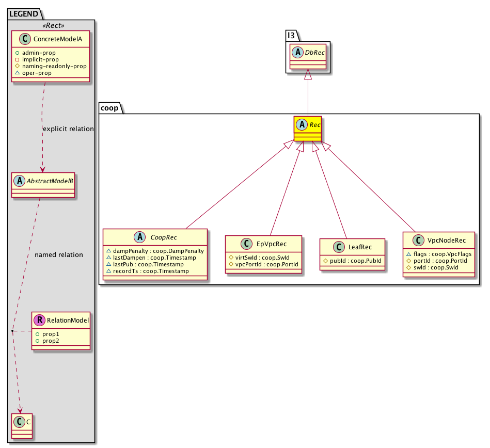Click the A icon of DbRec class
The height and width of the screenshot is (448, 490).
[x=297, y=54]
